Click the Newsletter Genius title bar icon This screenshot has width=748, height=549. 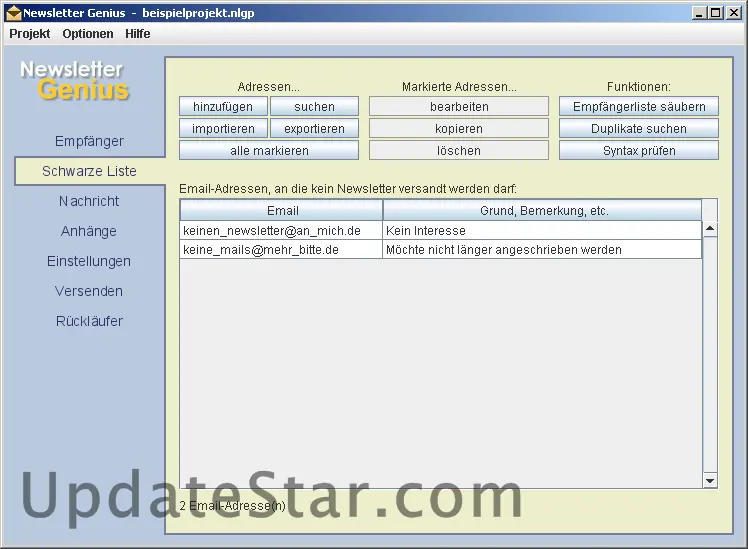pyautogui.click(x=13, y=13)
